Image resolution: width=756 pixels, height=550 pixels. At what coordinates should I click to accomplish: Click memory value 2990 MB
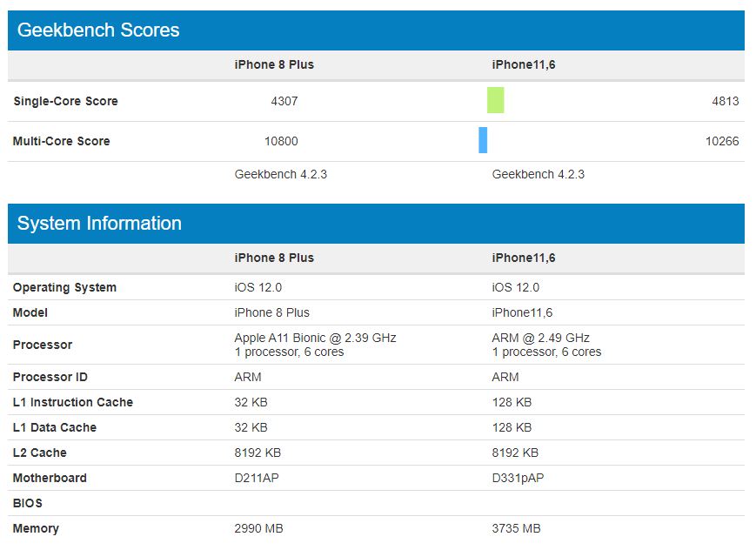coord(258,529)
